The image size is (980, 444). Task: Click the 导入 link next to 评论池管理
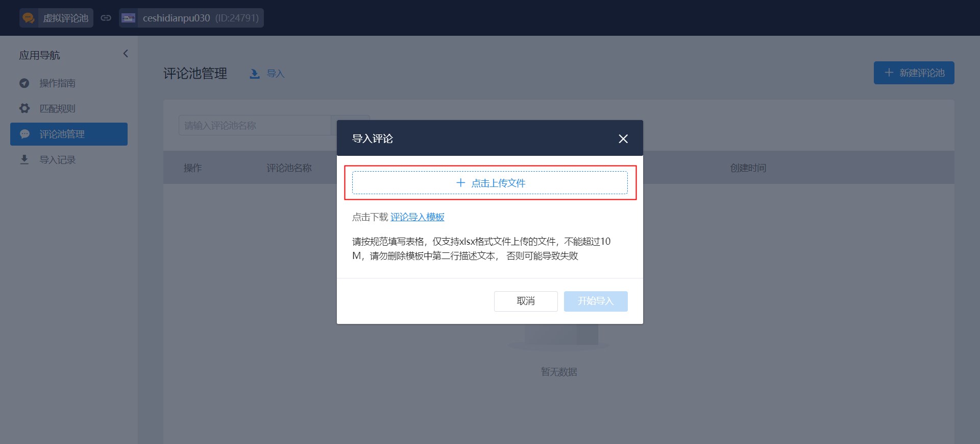coord(276,74)
